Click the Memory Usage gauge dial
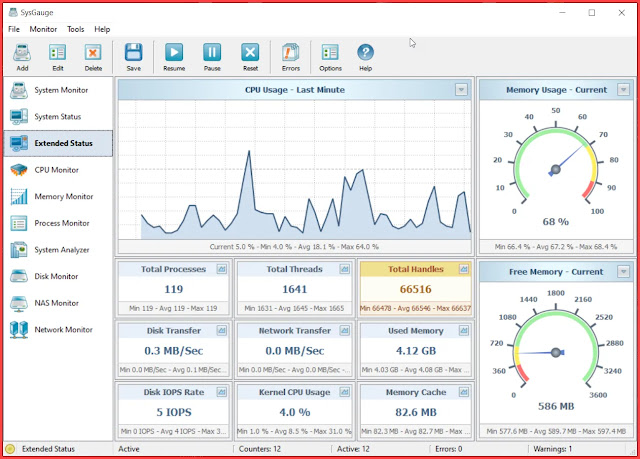 (x=556, y=165)
